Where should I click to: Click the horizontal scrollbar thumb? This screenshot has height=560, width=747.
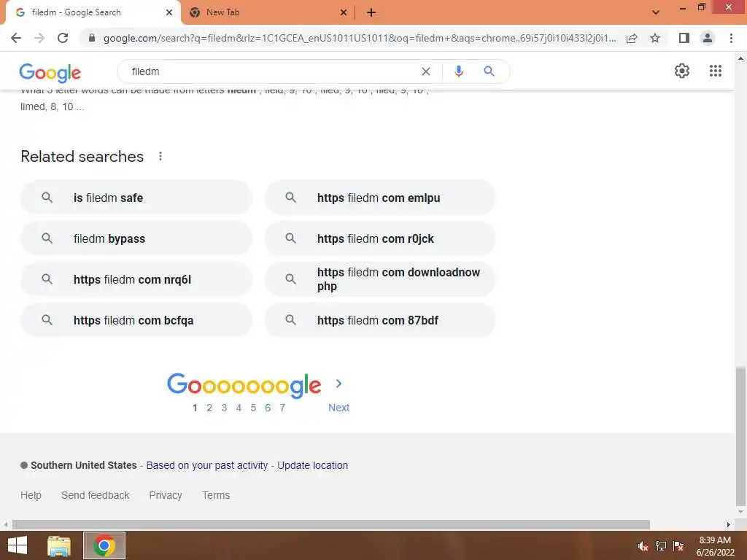click(331, 524)
